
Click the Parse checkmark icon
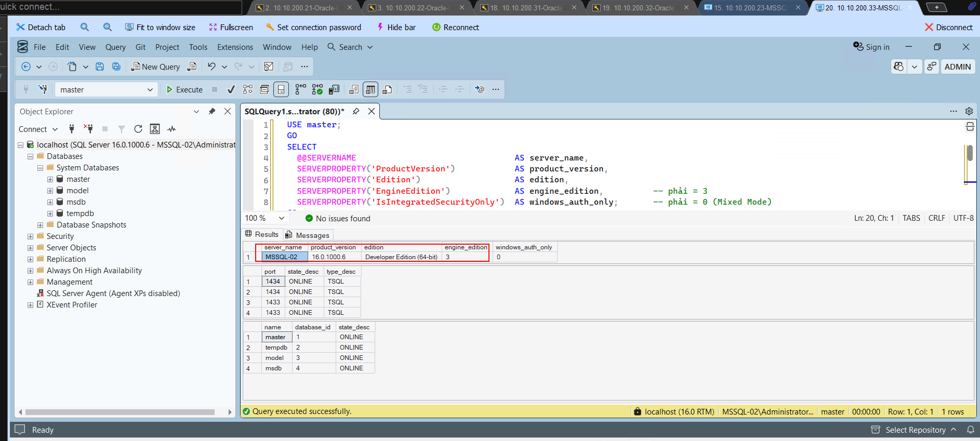[x=231, y=89]
